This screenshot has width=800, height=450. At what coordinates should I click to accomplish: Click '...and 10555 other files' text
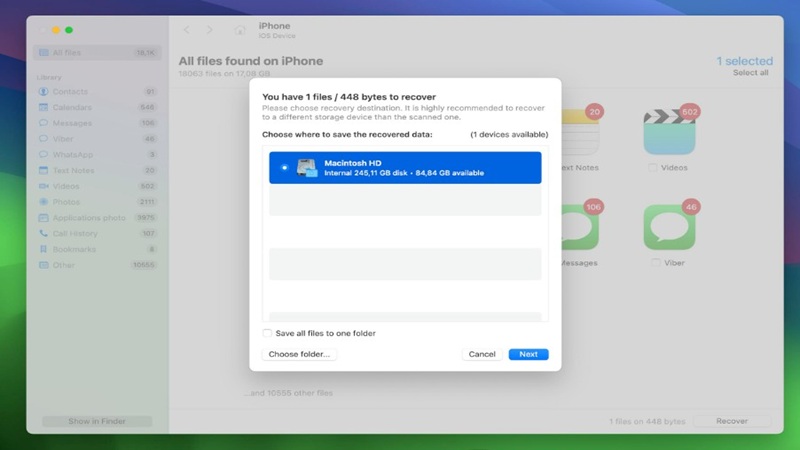pyautogui.click(x=288, y=393)
